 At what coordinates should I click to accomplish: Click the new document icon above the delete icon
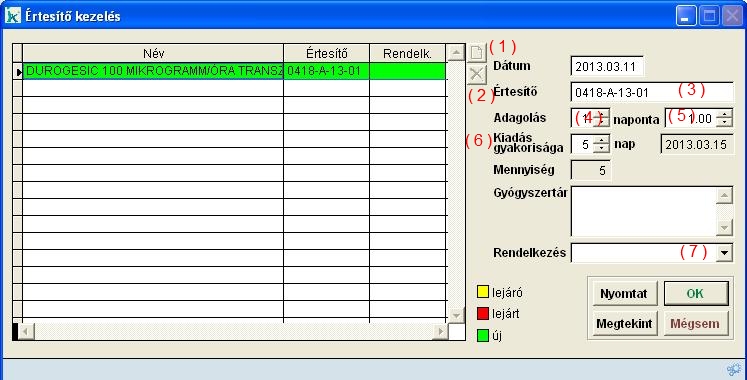pyautogui.click(x=476, y=53)
